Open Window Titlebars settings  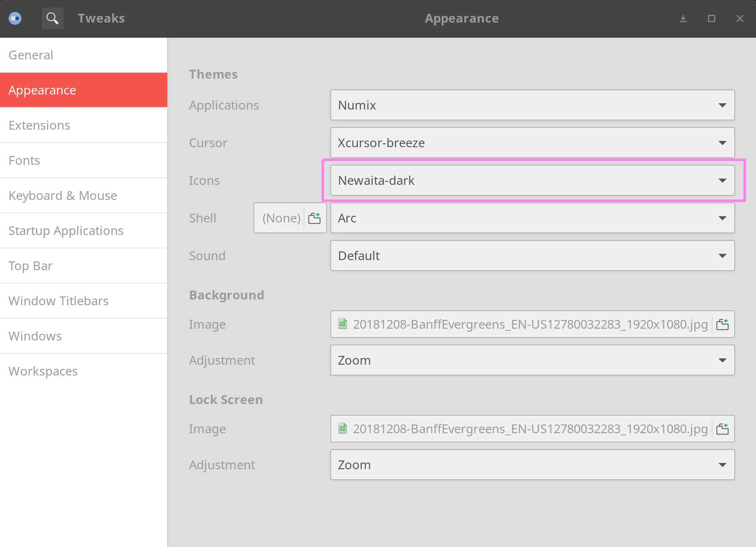click(84, 301)
